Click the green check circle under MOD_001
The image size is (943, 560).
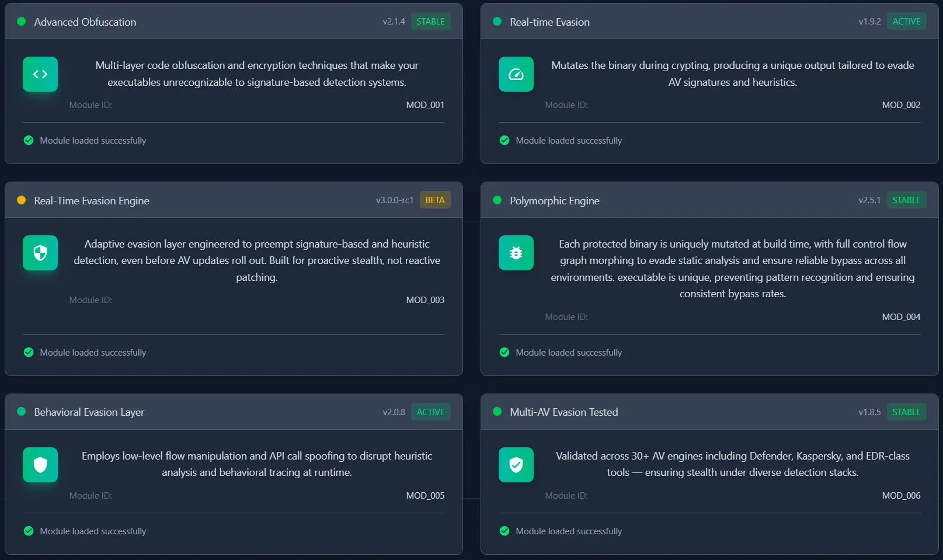(29, 140)
